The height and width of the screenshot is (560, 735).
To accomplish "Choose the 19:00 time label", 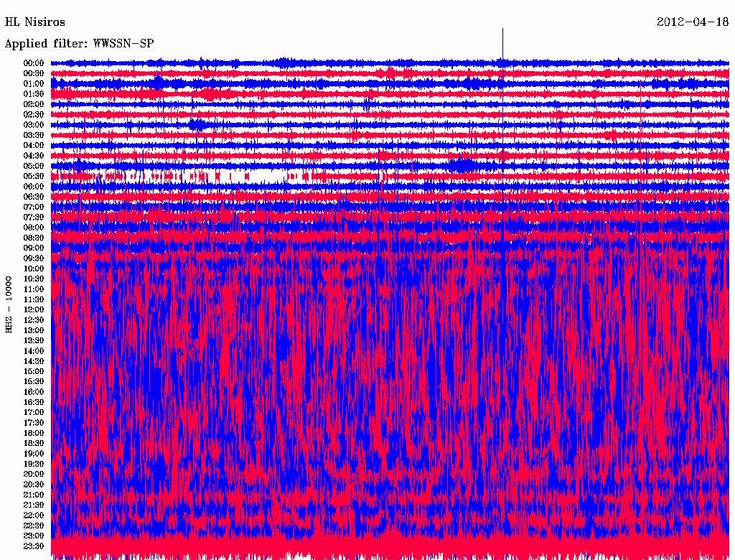I will (x=33, y=454).
